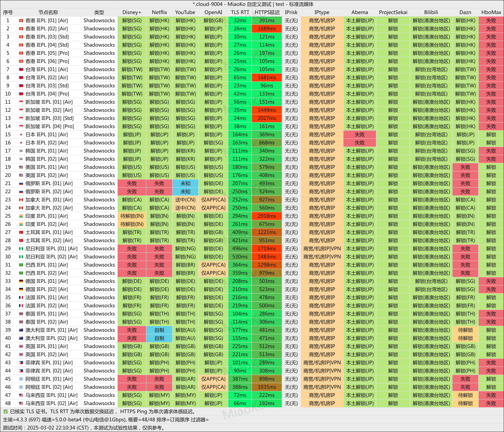Click the 节点名称 column header
The width and height of the screenshot is (504, 432).
click(x=48, y=12)
